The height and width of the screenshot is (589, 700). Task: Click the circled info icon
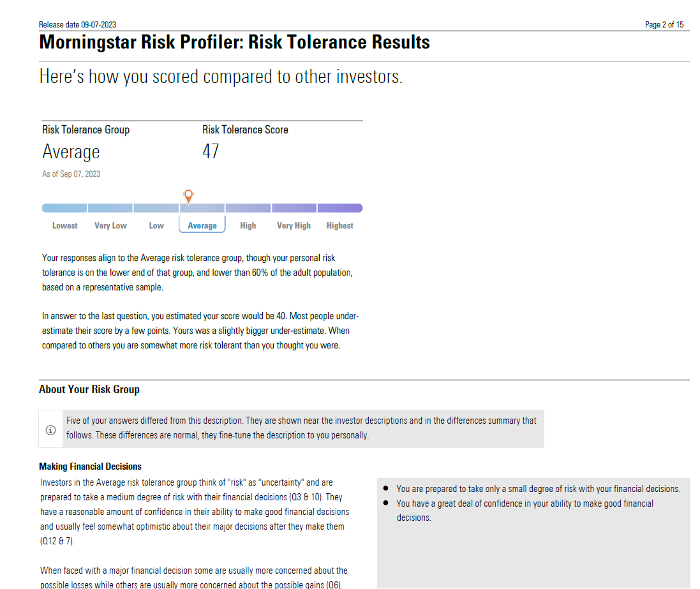(50, 430)
